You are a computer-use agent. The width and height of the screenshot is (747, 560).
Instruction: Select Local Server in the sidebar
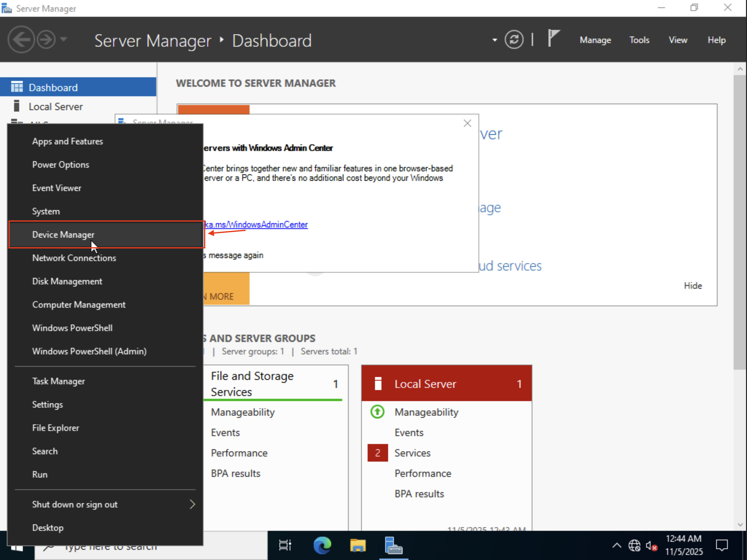tap(56, 106)
